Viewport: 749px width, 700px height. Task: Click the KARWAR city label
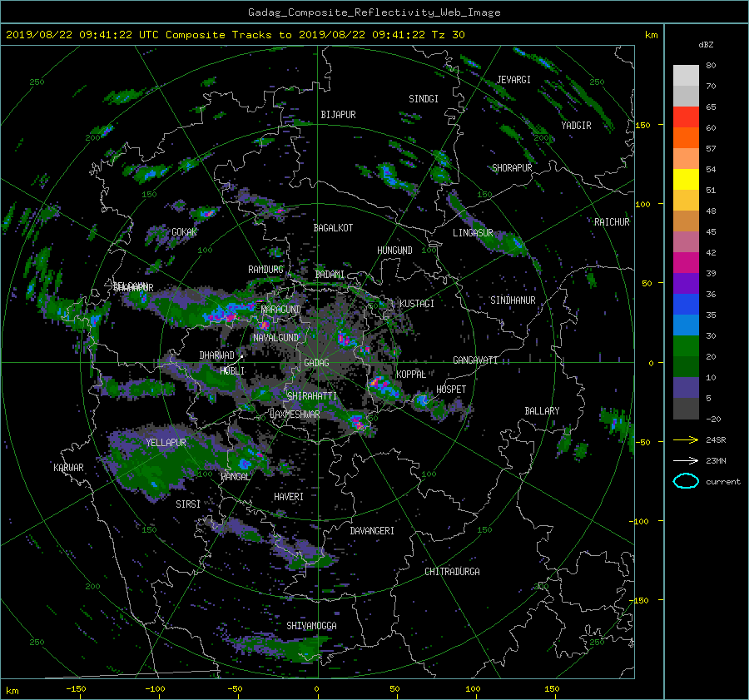pyautogui.click(x=68, y=468)
